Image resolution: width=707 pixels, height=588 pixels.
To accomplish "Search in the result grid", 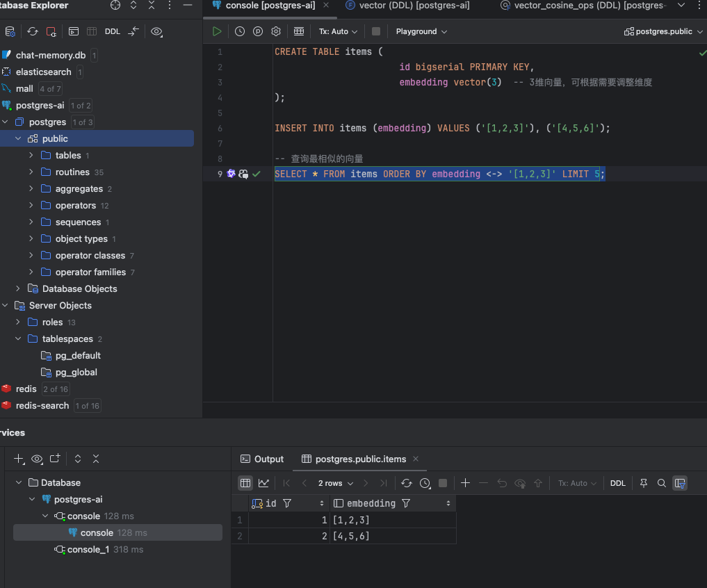I will click(x=661, y=483).
